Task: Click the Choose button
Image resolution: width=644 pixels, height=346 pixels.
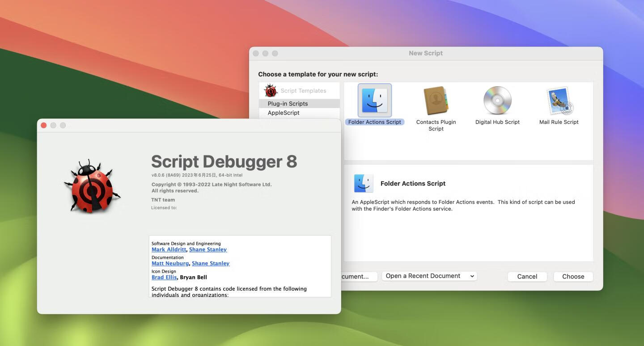Action: coord(573,277)
